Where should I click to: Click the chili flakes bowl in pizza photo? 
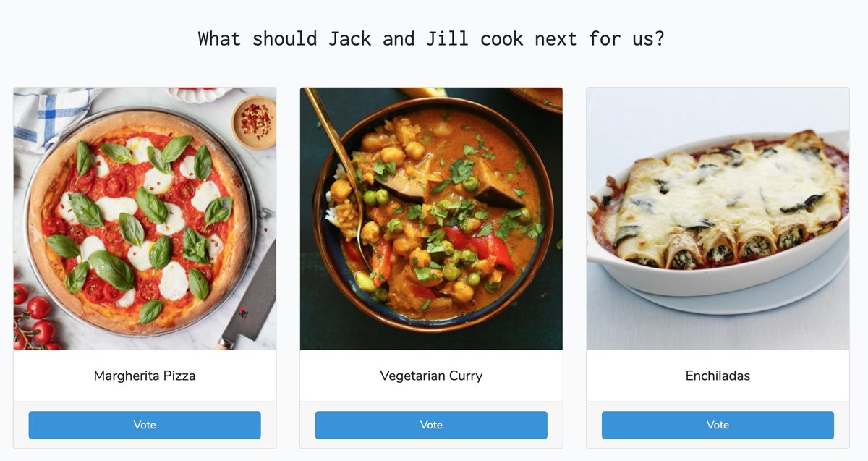[254, 122]
